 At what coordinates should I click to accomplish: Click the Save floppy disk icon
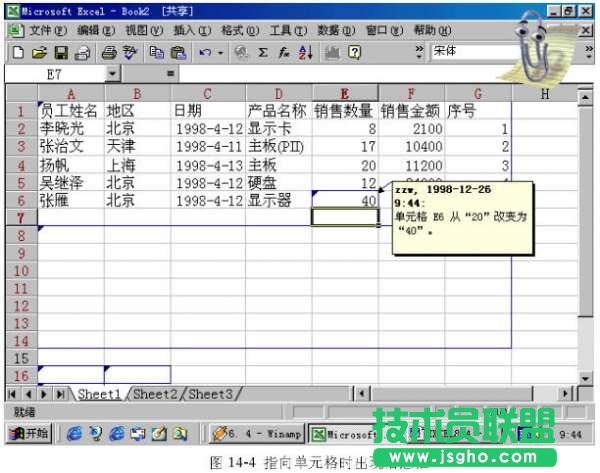(61, 52)
